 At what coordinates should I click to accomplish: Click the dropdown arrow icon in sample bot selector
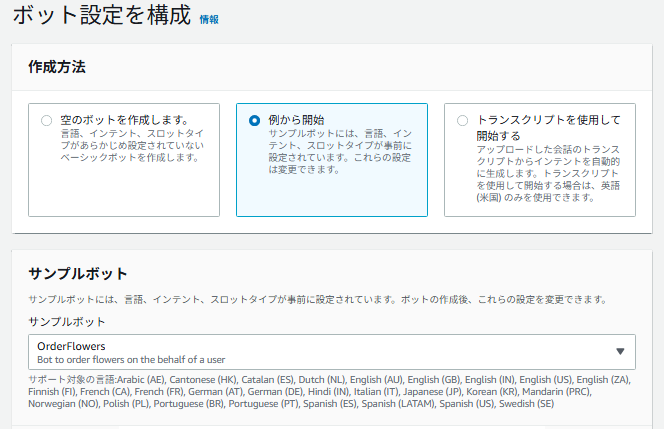pyautogui.click(x=620, y=351)
